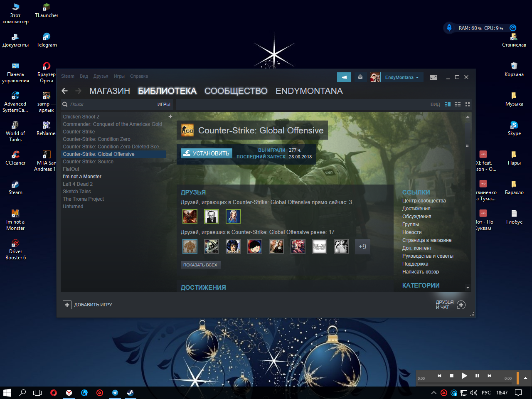Open the СООБЩЕСТВО tab
The height and width of the screenshot is (399, 532).
click(x=236, y=91)
